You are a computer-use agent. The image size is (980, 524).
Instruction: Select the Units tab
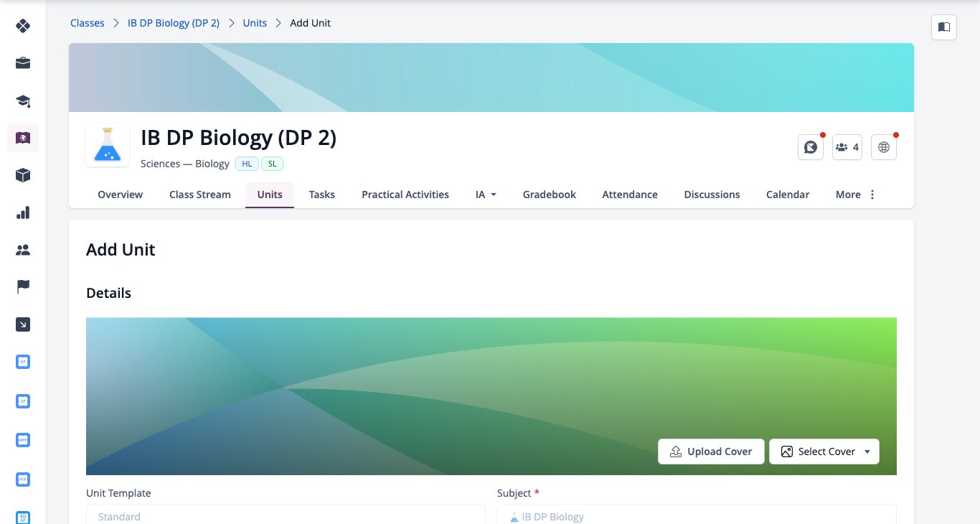pos(270,195)
